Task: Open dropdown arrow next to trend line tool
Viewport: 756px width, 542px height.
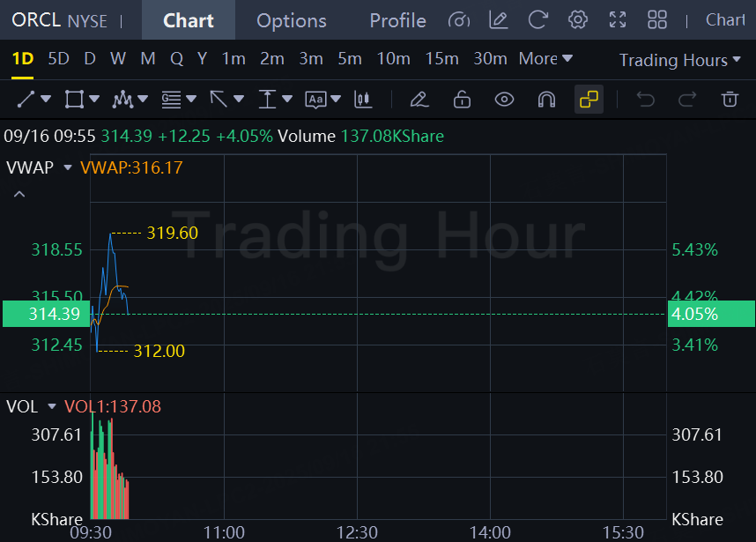Action: (x=46, y=100)
